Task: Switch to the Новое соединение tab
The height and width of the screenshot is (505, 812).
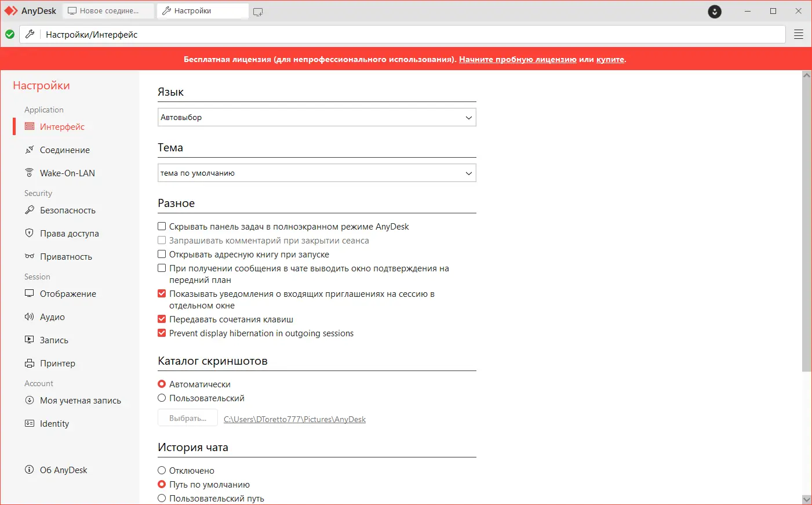Action: coord(108,11)
